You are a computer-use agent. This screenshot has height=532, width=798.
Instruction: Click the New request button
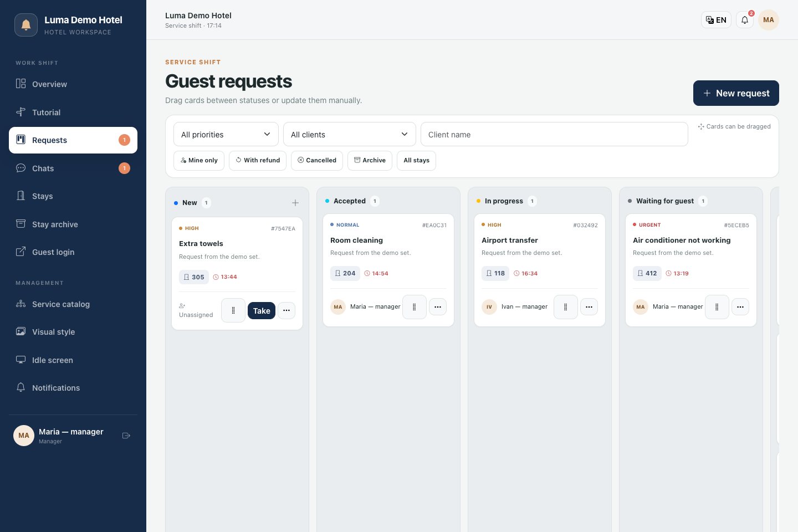(736, 93)
